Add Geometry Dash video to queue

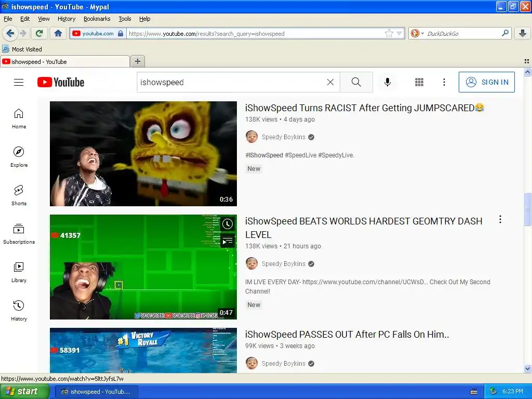228,242
